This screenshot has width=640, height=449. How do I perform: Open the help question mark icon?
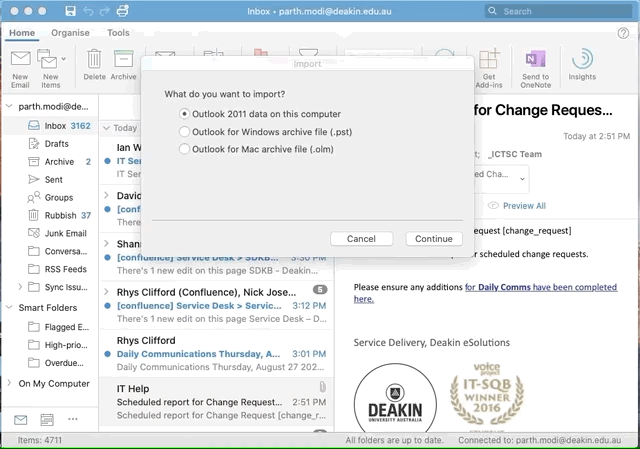click(x=623, y=33)
